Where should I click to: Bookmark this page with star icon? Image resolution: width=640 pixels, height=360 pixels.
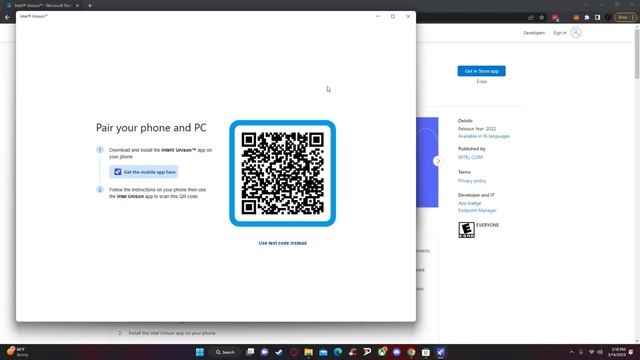[x=542, y=18]
